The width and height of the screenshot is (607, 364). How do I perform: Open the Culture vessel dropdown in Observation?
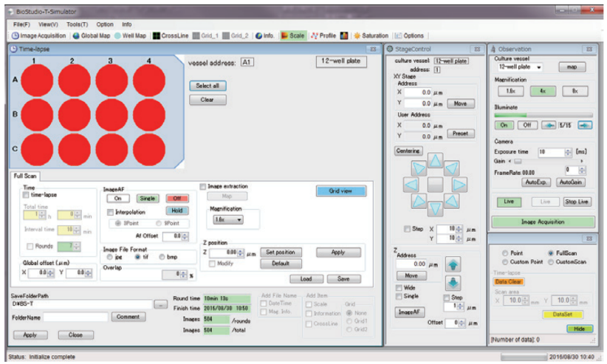coord(520,67)
